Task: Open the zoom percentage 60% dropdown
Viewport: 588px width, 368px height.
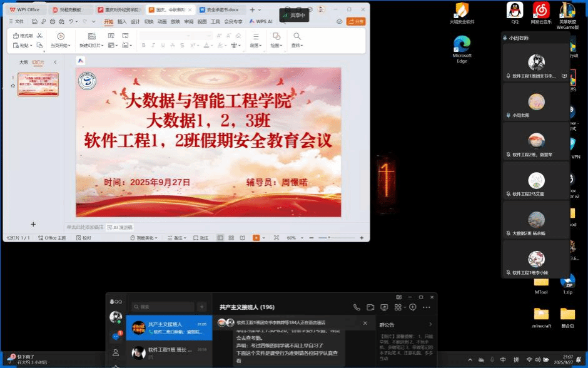Action: (293, 238)
